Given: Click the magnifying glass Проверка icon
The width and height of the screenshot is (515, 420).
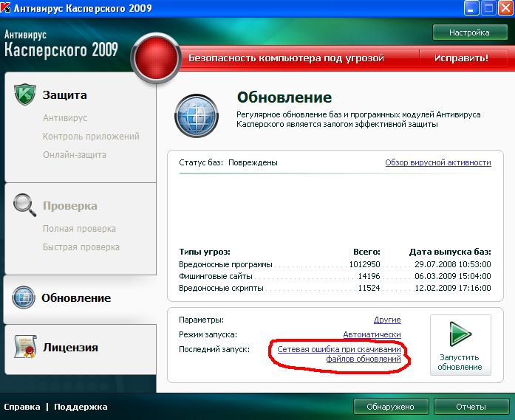Looking at the screenshot, I should (x=24, y=205).
